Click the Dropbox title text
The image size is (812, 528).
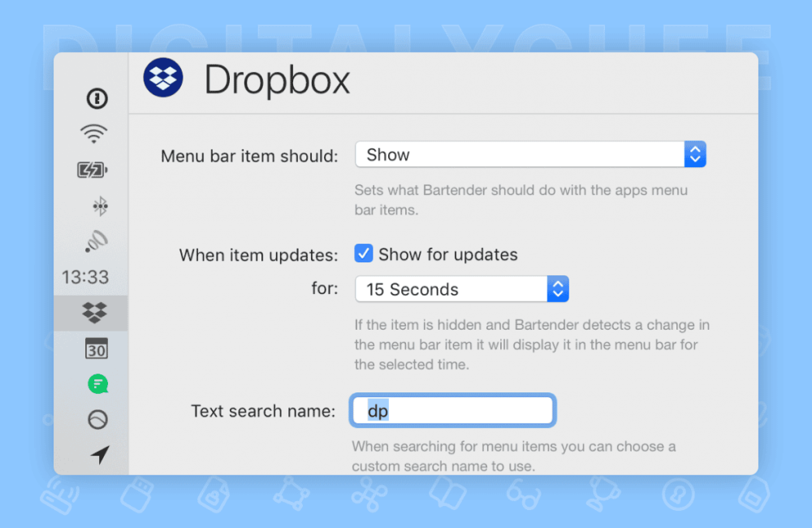click(277, 80)
